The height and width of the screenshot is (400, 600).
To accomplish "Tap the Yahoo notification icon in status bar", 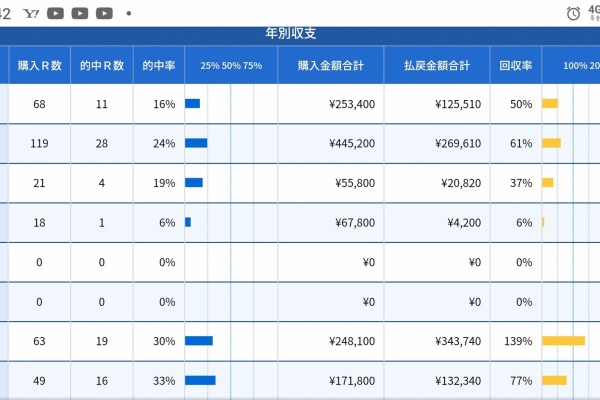I will (31, 13).
